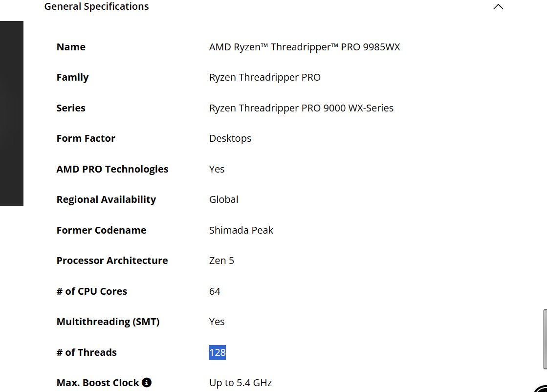Click the General Specifications heading
Viewport: 547px width, 392px height.
click(96, 7)
